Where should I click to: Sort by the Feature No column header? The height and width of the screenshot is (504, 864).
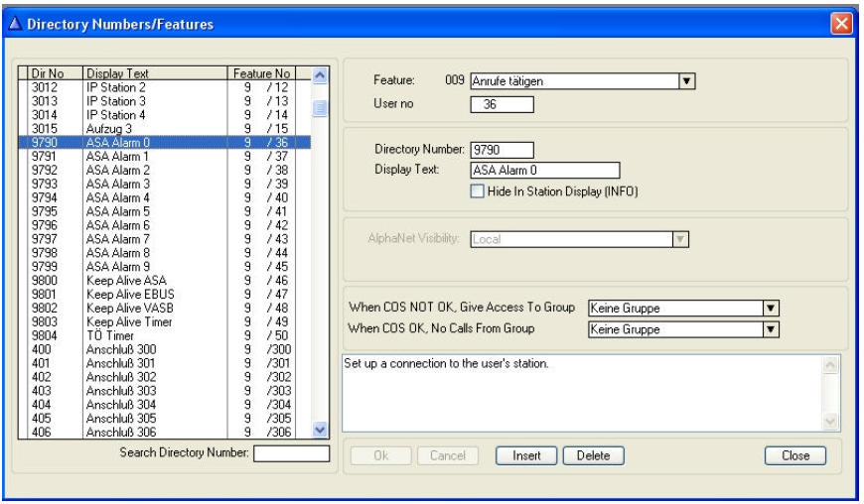pyautogui.click(x=262, y=73)
